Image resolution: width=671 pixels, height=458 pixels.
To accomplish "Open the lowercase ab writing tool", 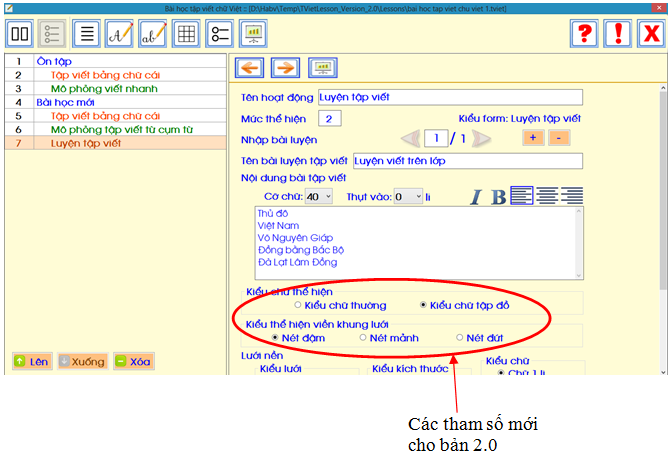I will point(153,33).
